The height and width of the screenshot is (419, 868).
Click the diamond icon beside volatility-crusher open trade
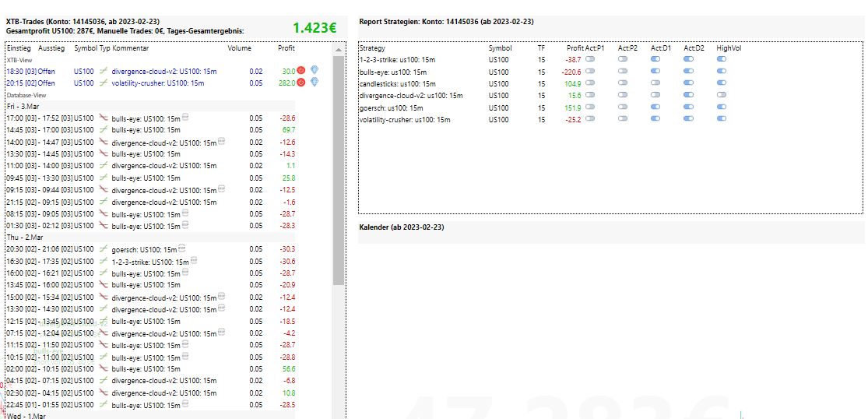(x=315, y=83)
